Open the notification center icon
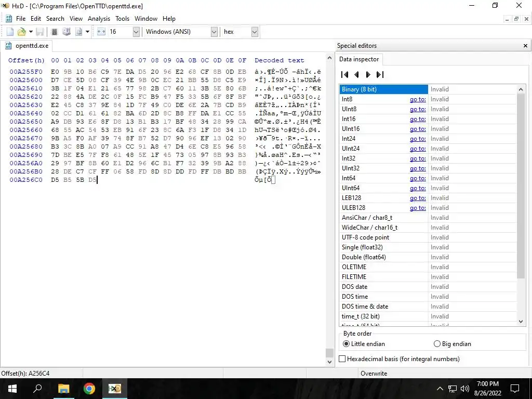 click(x=515, y=389)
